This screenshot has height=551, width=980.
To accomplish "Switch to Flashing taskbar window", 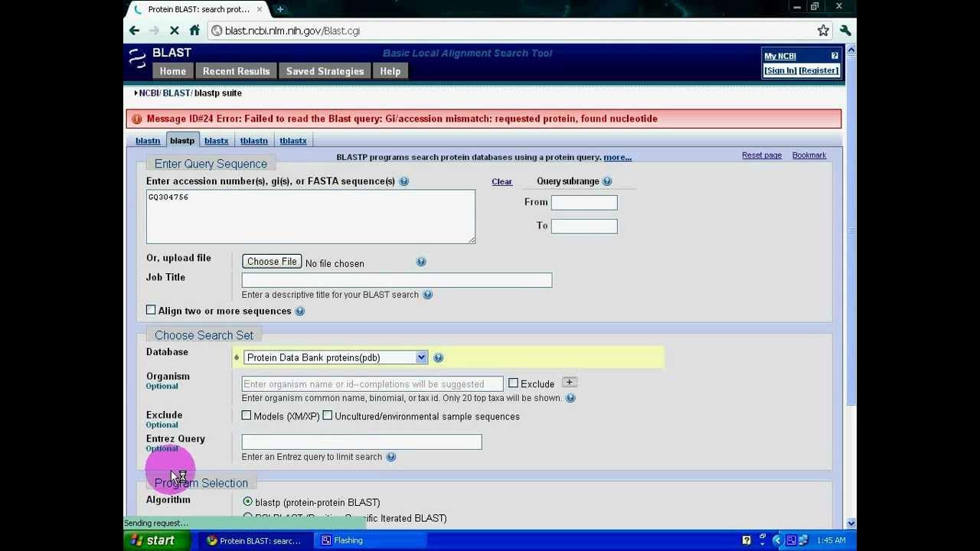I will tap(371, 540).
